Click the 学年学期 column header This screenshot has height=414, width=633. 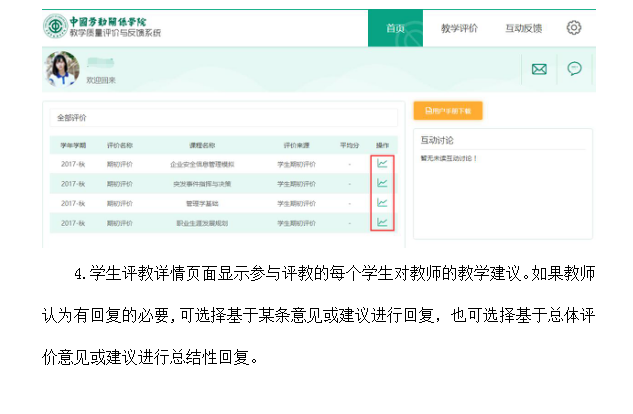(x=74, y=144)
